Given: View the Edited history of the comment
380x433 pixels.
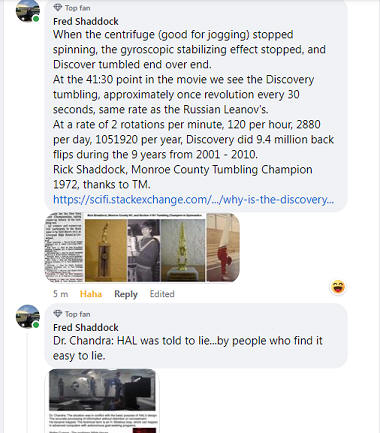Looking at the screenshot, I should click(162, 294).
